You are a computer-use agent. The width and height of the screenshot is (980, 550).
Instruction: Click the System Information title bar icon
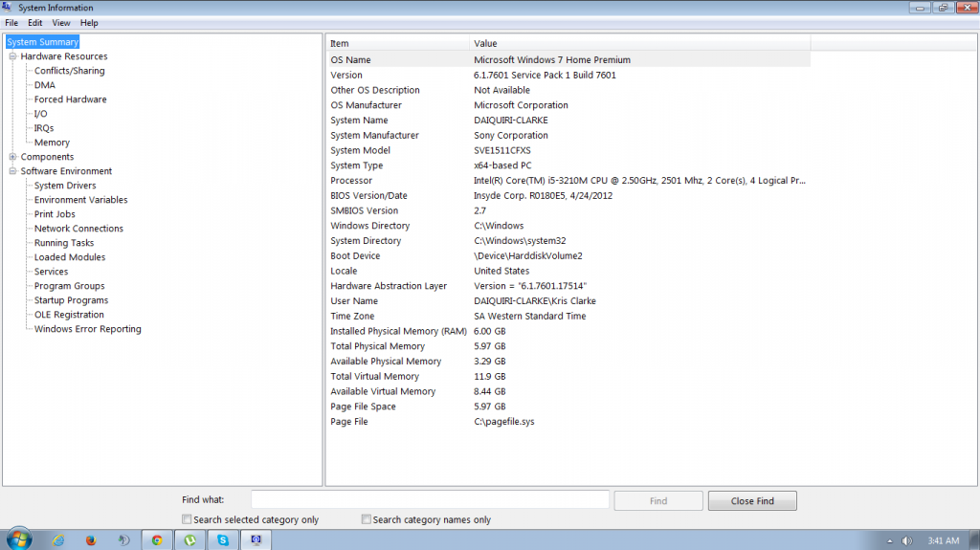pos(7,7)
